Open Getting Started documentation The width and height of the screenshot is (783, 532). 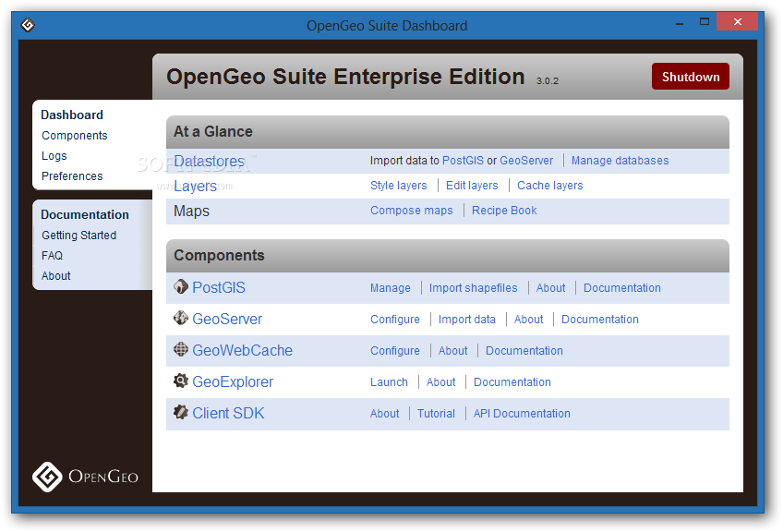(78, 236)
